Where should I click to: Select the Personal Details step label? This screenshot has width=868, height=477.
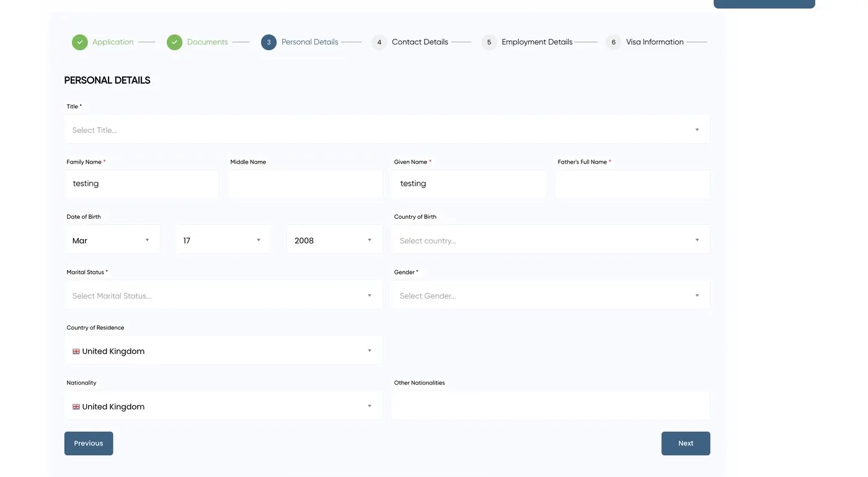(310, 42)
